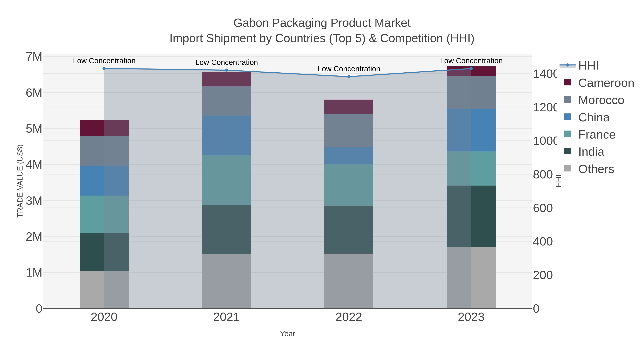Click the 2022 Morocco bar segment
The height and width of the screenshot is (362, 644).
coord(349,130)
